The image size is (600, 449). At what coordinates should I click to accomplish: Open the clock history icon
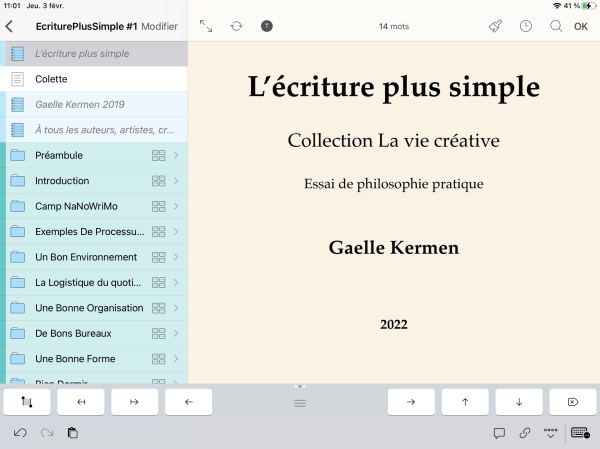[526, 26]
